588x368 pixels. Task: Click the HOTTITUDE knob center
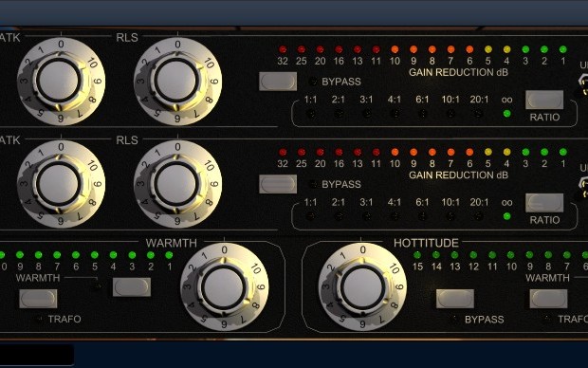[x=362, y=287]
